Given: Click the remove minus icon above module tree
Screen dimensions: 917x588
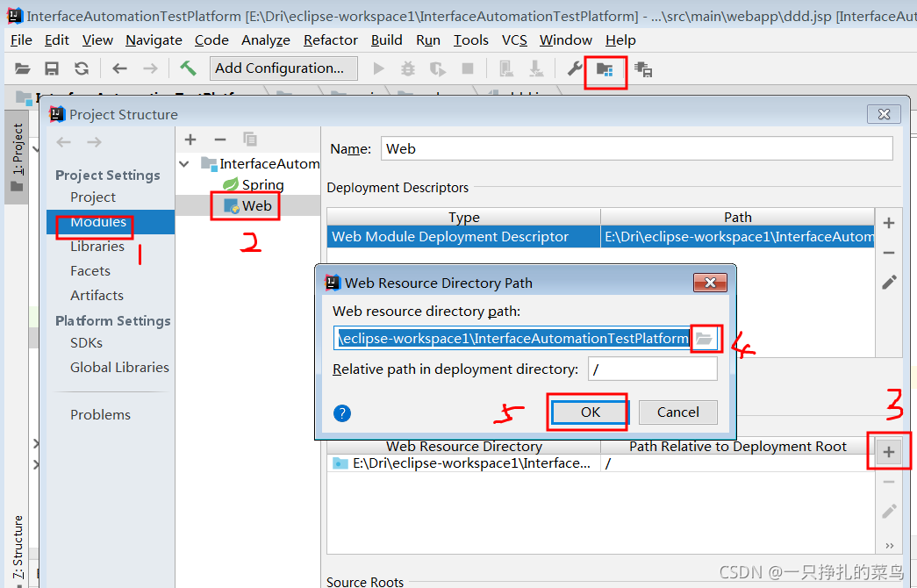Looking at the screenshot, I should [x=220, y=140].
